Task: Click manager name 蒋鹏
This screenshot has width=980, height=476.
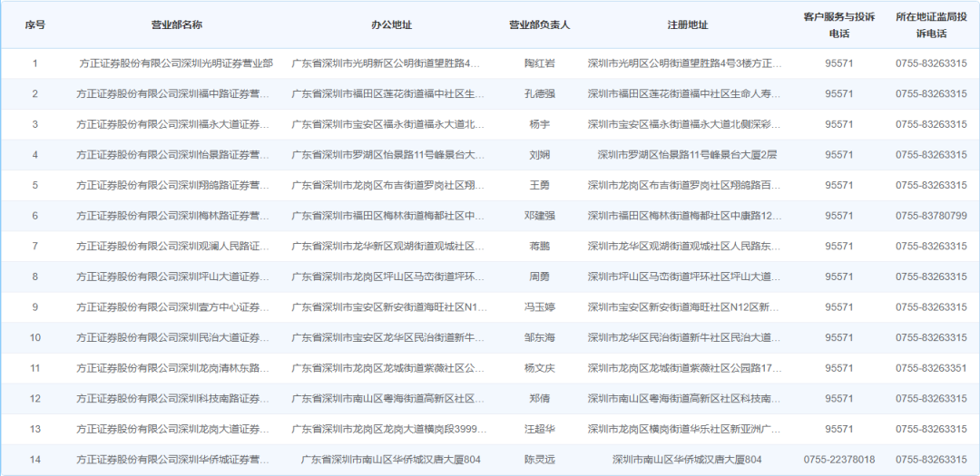Action: pos(539,246)
